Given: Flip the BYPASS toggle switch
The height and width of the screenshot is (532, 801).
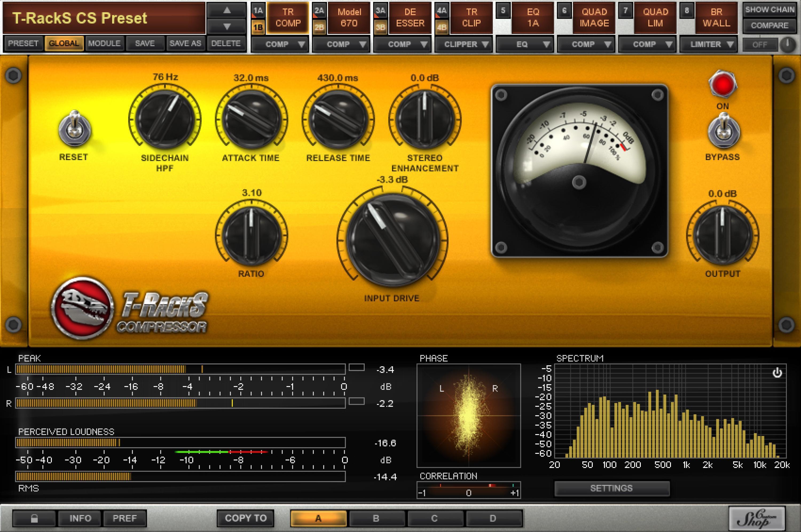Looking at the screenshot, I should [723, 132].
